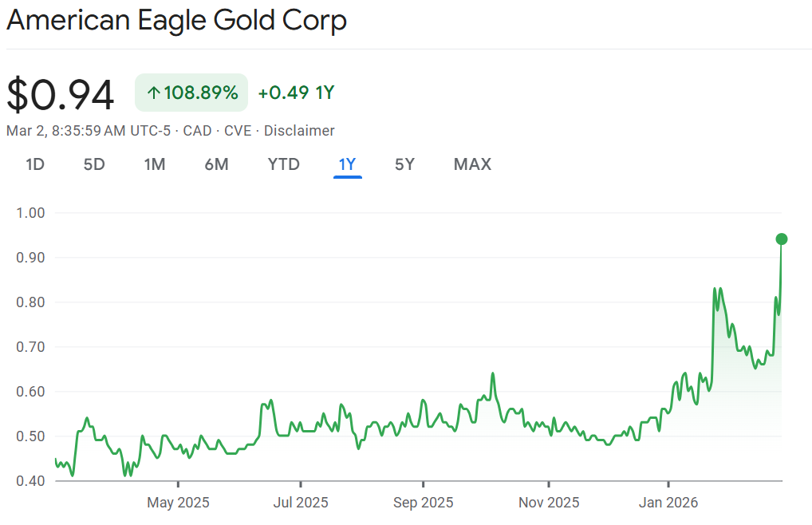The width and height of the screenshot is (812, 525).
Task: Open the 6M time range
Action: click(x=216, y=164)
